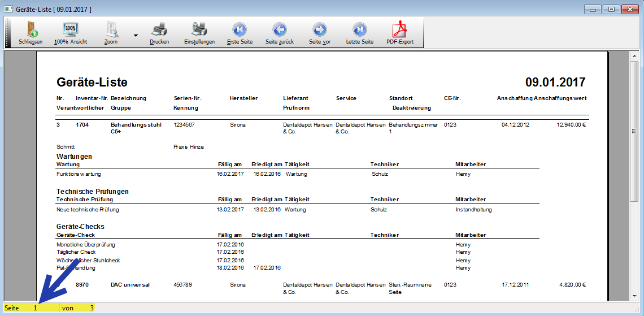The image size is (644, 316).
Task: Click the Hersteller column header
Action: 243,98
